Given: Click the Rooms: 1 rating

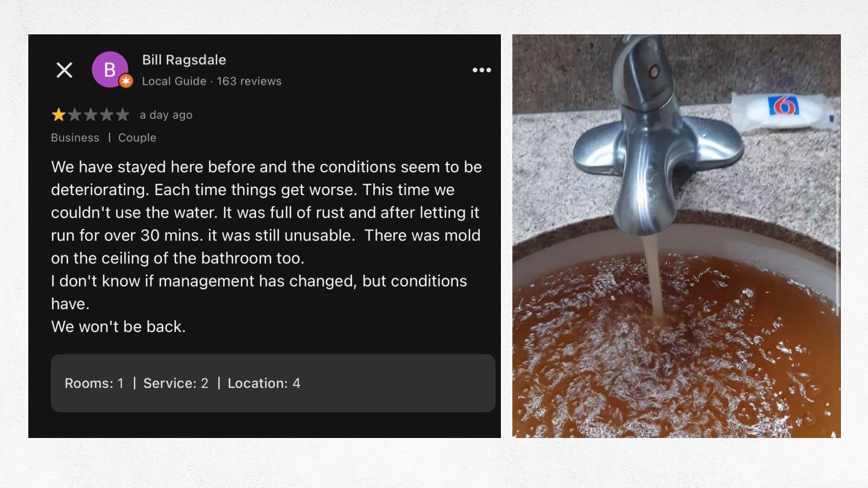Looking at the screenshot, I should 94,383.
